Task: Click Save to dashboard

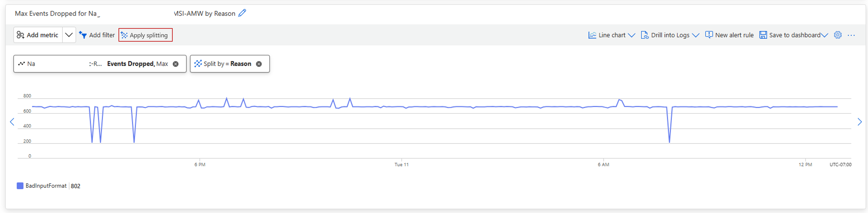Action: (790, 35)
